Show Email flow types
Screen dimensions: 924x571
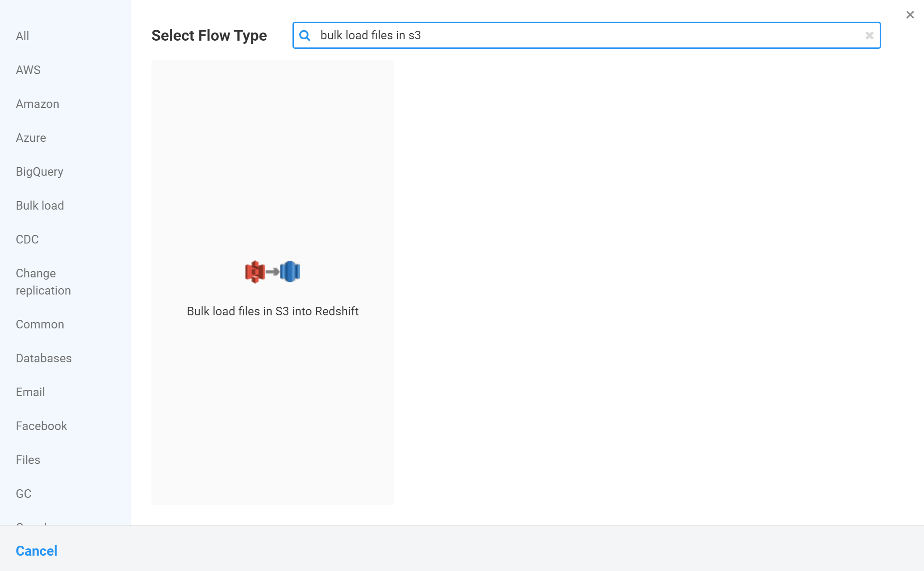[30, 392]
